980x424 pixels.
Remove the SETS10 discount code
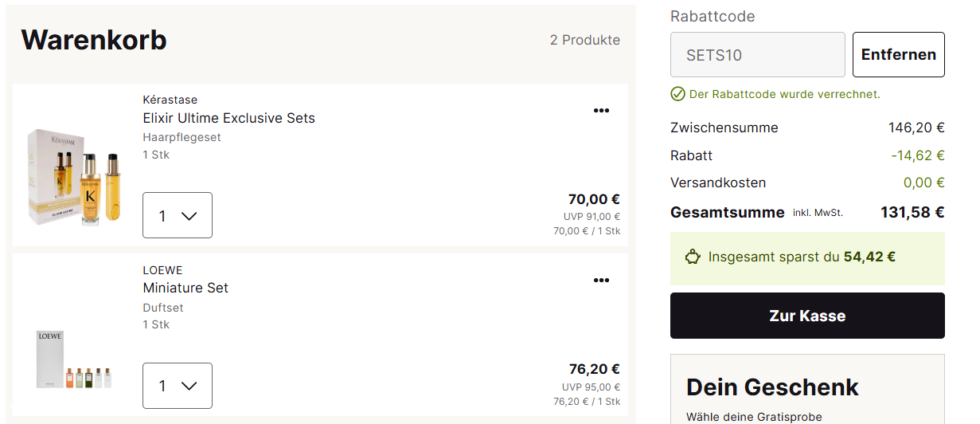(x=898, y=55)
